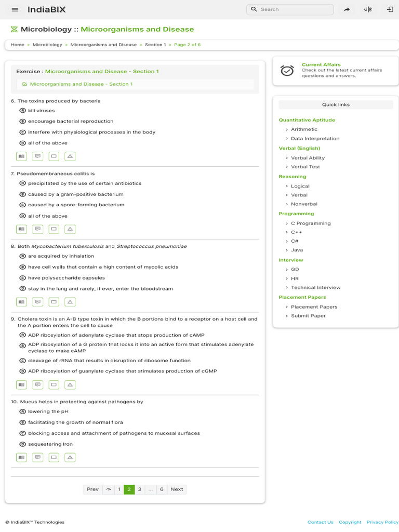Click the login icon at top right
Screen dimensions: 399x532
(x=390, y=9)
